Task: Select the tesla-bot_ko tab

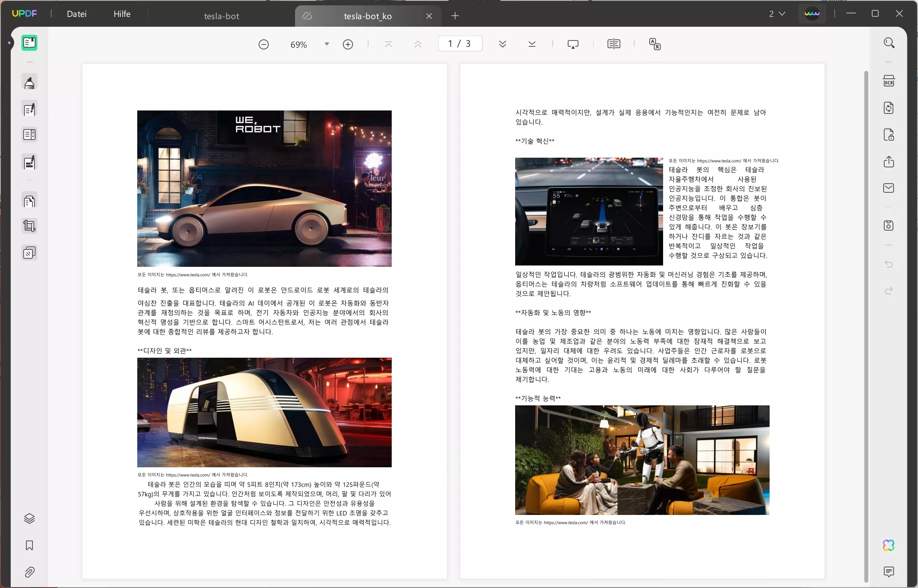Action: (368, 16)
